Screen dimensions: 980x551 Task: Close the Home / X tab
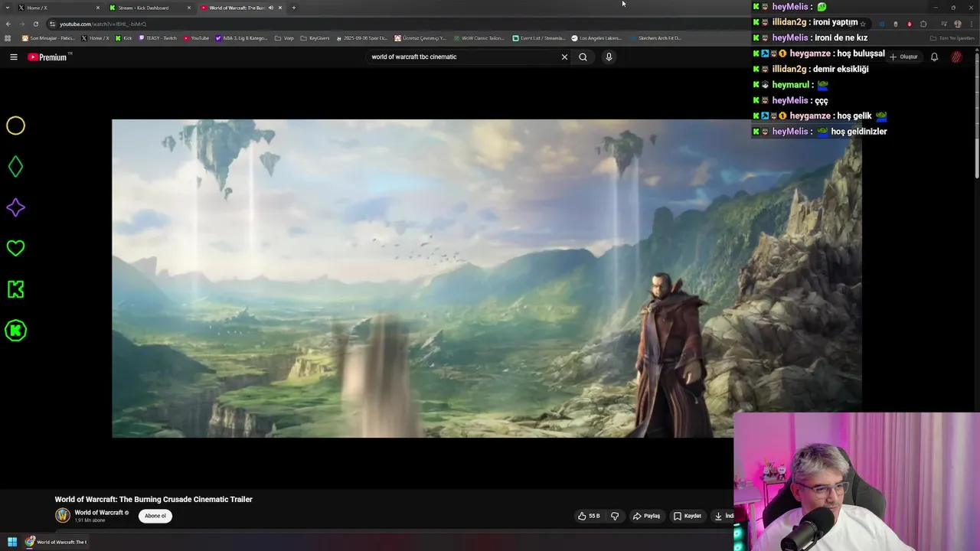point(98,8)
